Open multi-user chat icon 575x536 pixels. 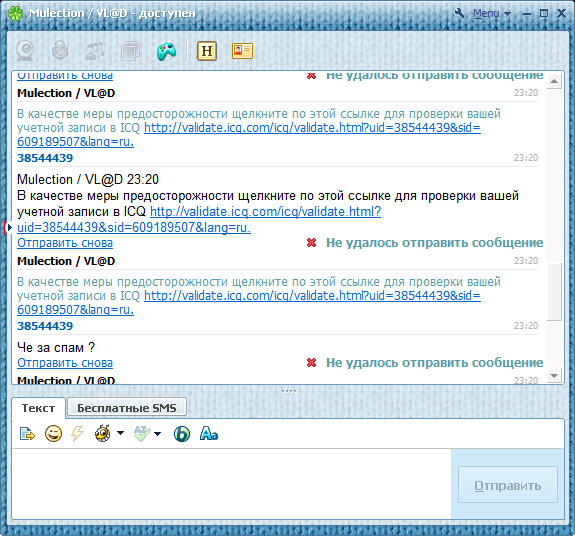[95, 51]
